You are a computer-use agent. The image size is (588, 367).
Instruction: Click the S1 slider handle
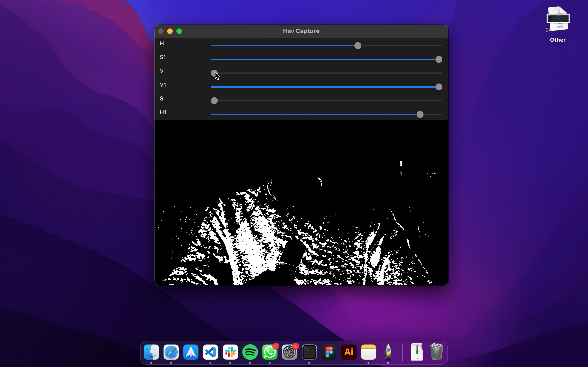coord(438,59)
